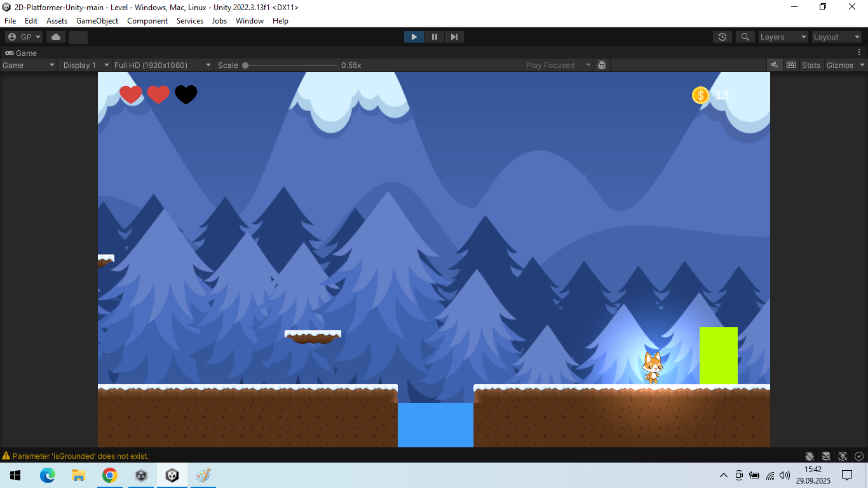Click the frame debugger bug icon
The height and width of the screenshot is (488, 868).
602,65
